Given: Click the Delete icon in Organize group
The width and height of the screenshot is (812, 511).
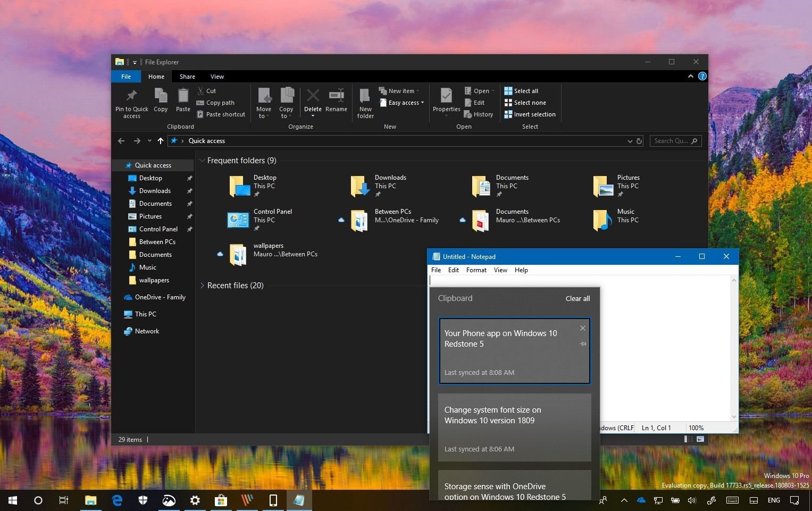Looking at the screenshot, I should pos(313,96).
